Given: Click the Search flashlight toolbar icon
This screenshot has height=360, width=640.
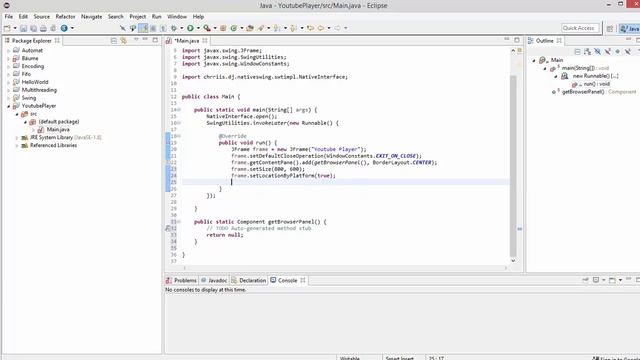Looking at the screenshot, I should (261, 28).
